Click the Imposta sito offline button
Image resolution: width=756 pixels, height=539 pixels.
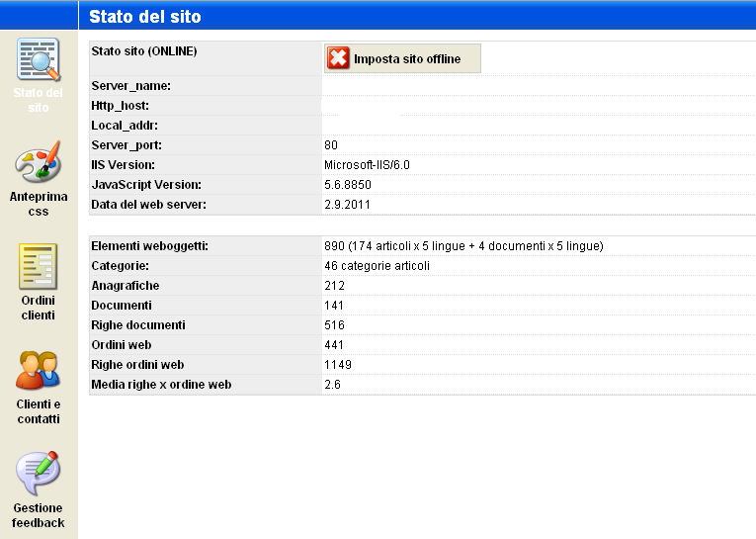[x=402, y=58]
